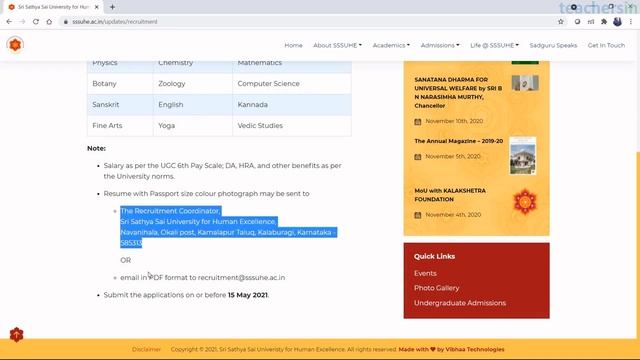Click the browser back arrow
Screen dimensions: 640x360
9,22
